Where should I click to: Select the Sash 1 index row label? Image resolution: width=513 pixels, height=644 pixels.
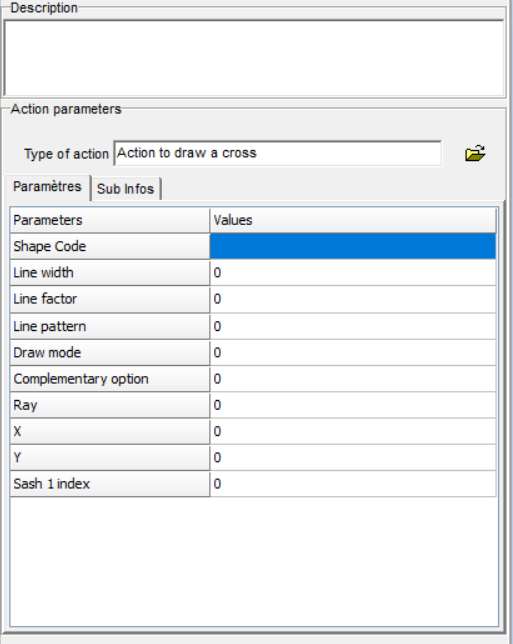coord(110,484)
